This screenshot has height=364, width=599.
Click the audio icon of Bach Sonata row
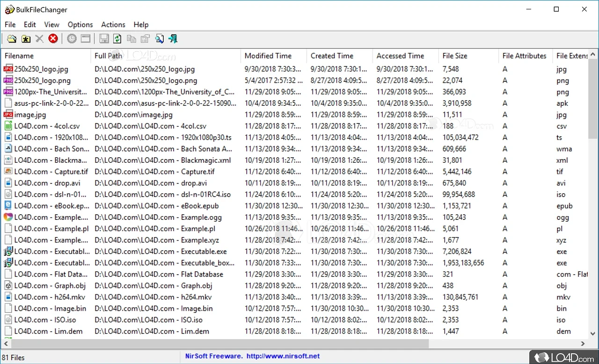8,149
